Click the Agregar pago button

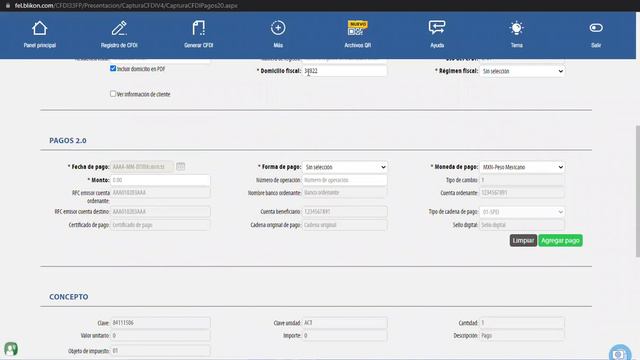(560, 240)
